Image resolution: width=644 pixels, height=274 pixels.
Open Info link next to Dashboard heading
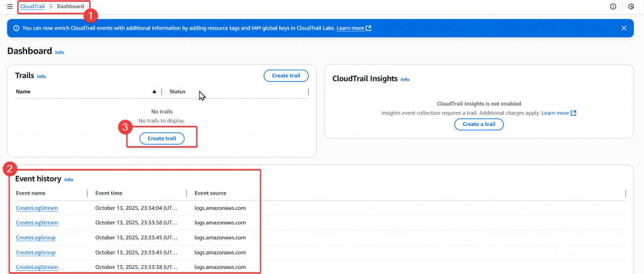[60, 52]
